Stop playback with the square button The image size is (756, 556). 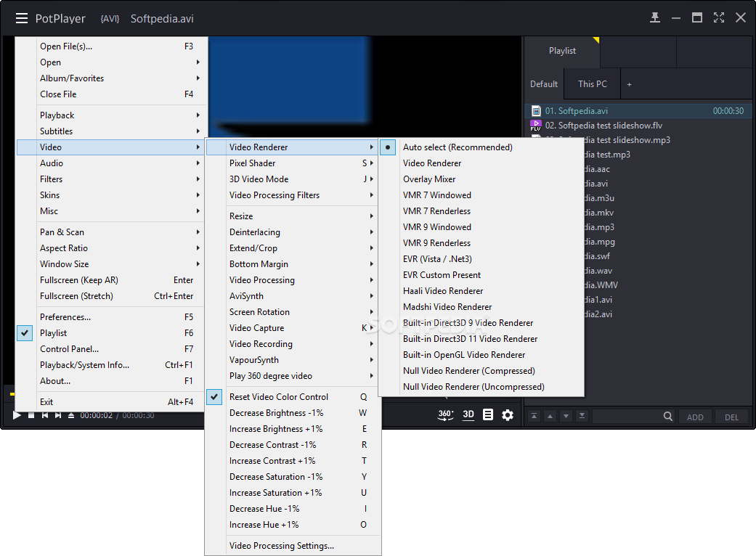pos(31,415)
